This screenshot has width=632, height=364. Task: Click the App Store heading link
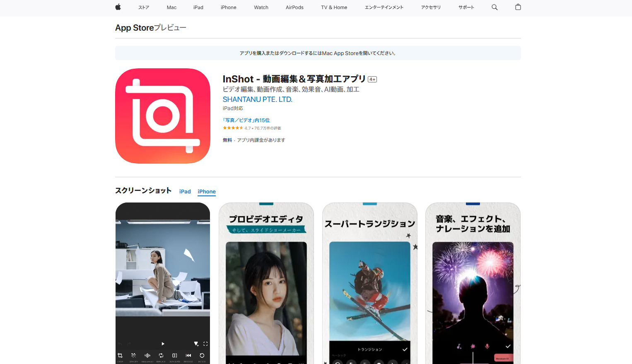[135, 28]
